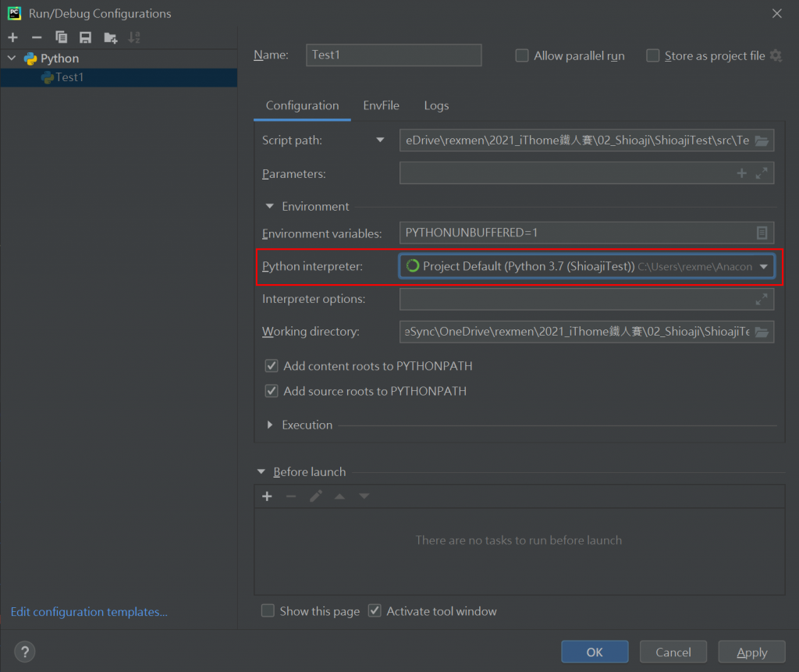The width and height of the screenshot is (799, 672).
Task: Confirm with the OK button
Action: click(x=595, y=652)
